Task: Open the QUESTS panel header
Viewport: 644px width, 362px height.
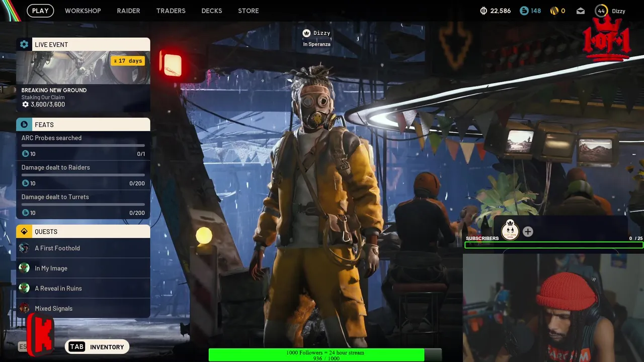Action: click(x=83, y=231)
